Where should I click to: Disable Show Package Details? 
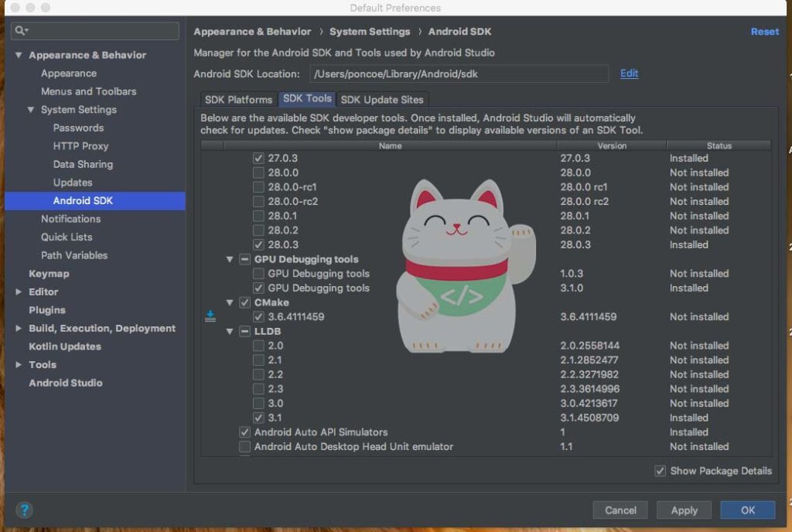661,471
